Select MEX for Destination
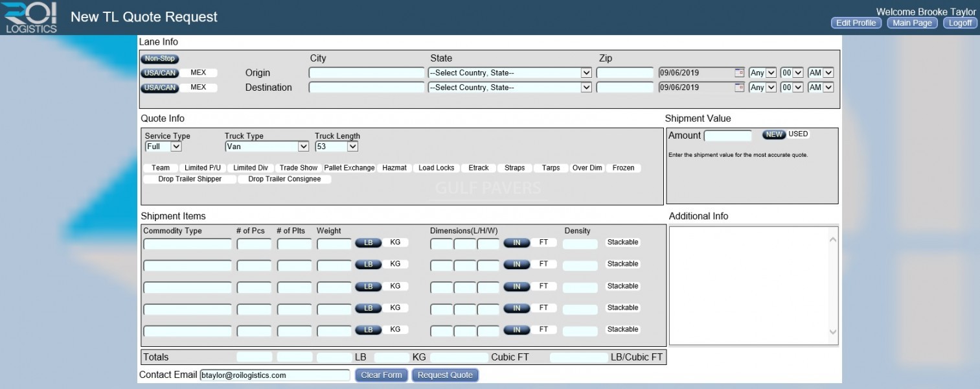980x389 pixels. pyautogui.click(x=198, y=88)
